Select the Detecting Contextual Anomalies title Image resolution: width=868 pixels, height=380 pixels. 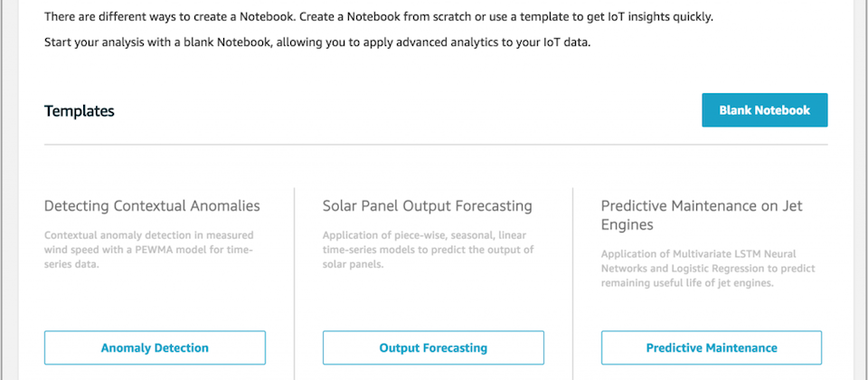(x=152, y=206)
